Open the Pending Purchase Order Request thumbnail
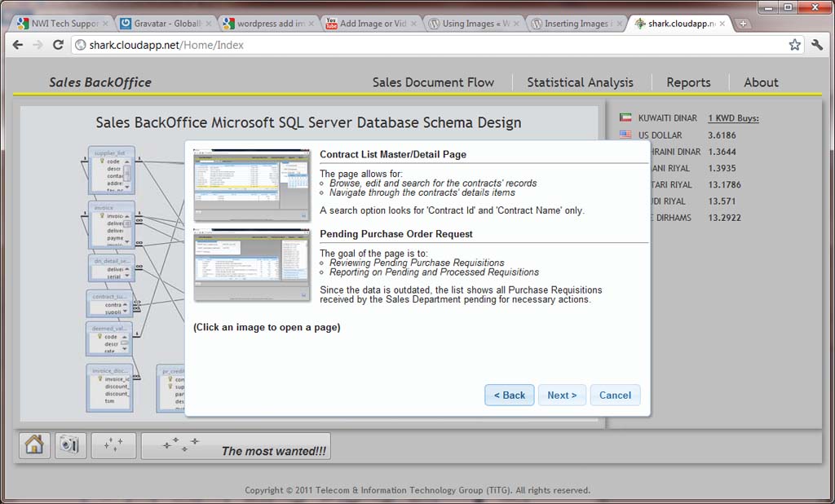835x504 pixels. click(x=251, y=265)
